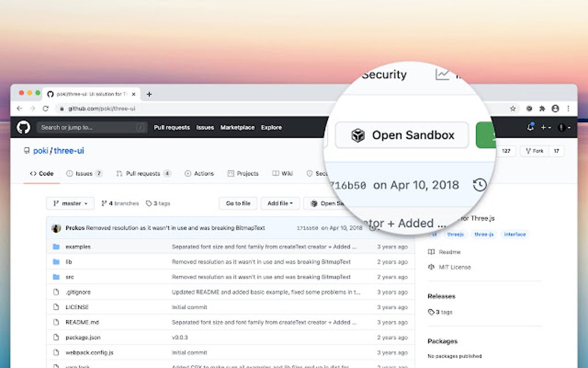Open the Wiki tab
588x368 pixels.
282,173
